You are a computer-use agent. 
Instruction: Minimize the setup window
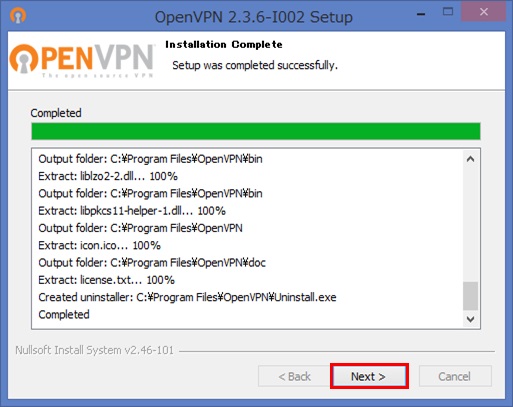(x=421, y=14)
